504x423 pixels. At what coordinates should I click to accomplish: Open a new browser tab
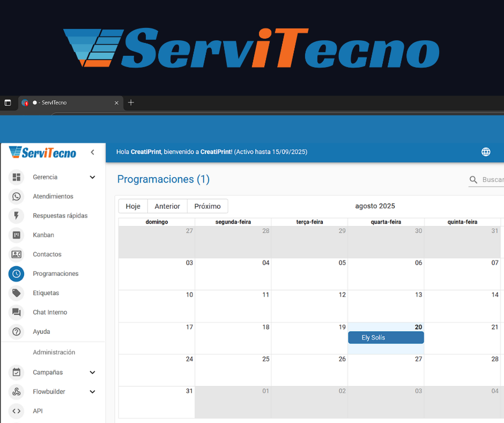coord(131,103)
